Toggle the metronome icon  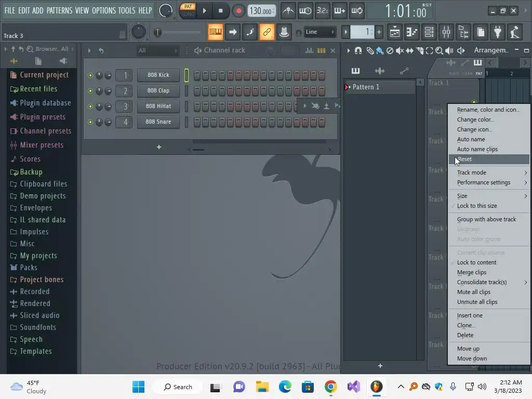tap(288, 11)
